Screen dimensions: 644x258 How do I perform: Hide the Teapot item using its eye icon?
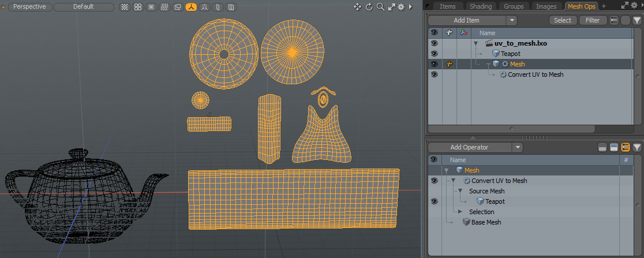coord(434,54)
